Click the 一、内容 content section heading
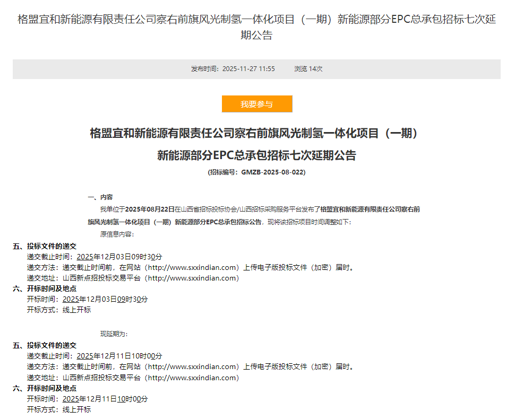Screen dimensions: 515x420 [102, 195]
